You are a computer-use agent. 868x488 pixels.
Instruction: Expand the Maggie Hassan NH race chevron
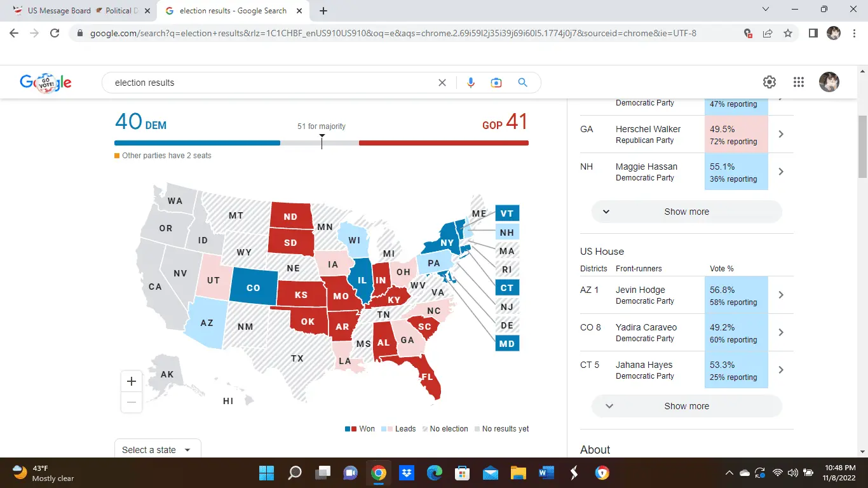click(x=781, y=172)
